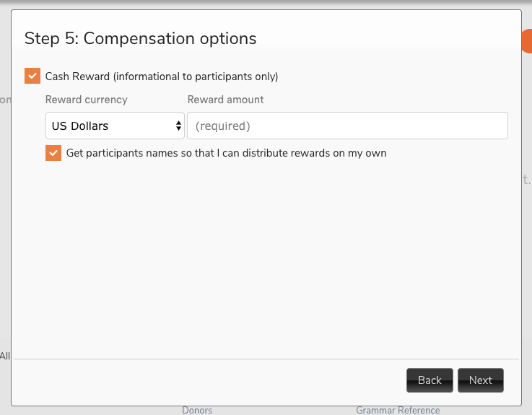Focus the Reward amount input field

[347, 126]
